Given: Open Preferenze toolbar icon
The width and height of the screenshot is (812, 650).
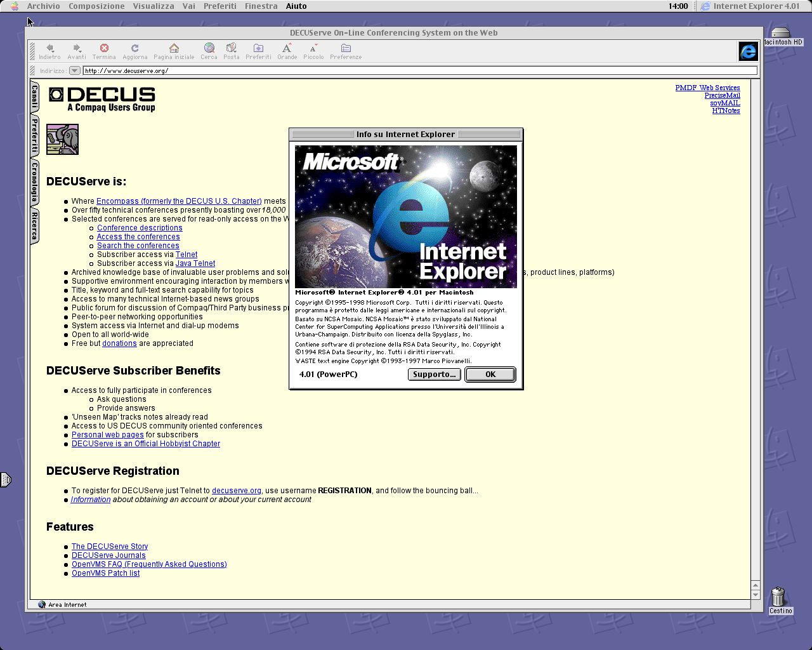Looking at the screenshot, I should click(x=346, y=51).
